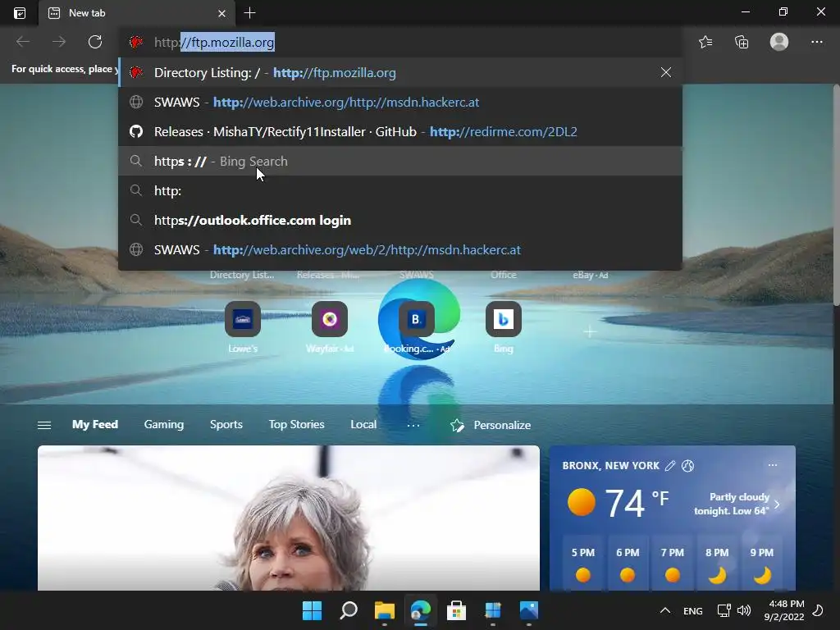Expand Partly cloudy tonight forecast arrow

(x=778, y=504)
